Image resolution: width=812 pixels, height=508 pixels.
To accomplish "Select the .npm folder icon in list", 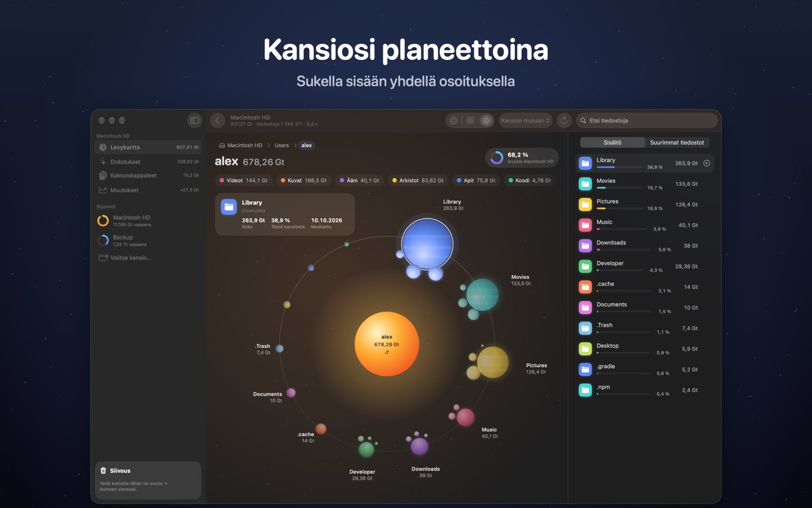I will click(585, 390).
